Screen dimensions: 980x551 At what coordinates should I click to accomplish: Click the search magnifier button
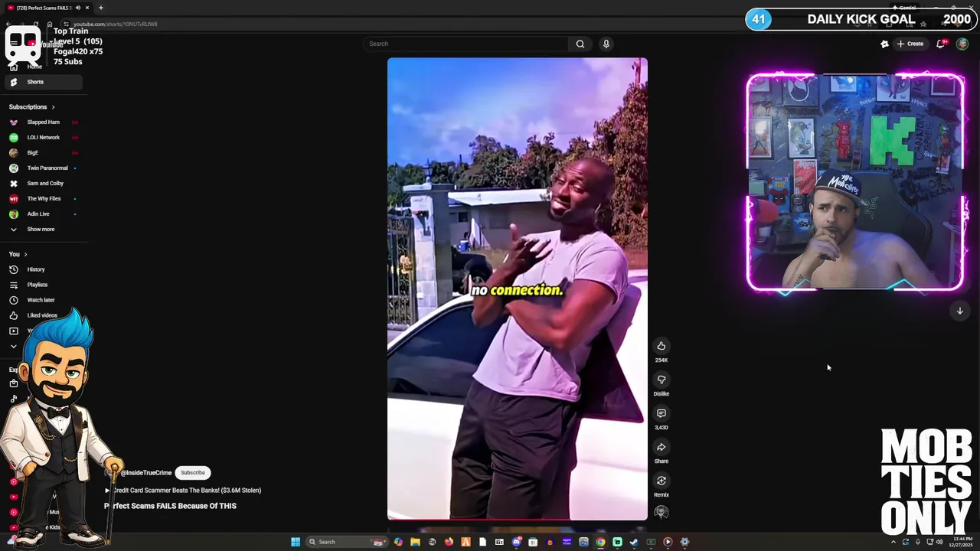(x=580, y=44)
